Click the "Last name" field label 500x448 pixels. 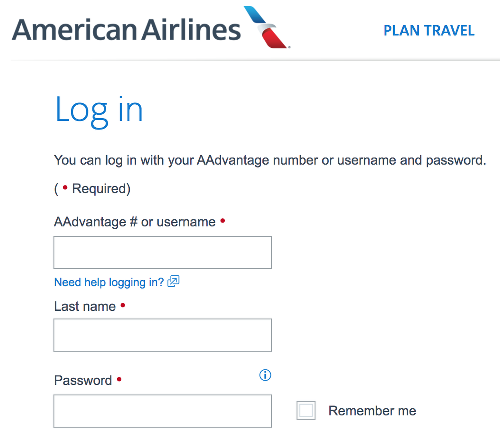[85, 306]
